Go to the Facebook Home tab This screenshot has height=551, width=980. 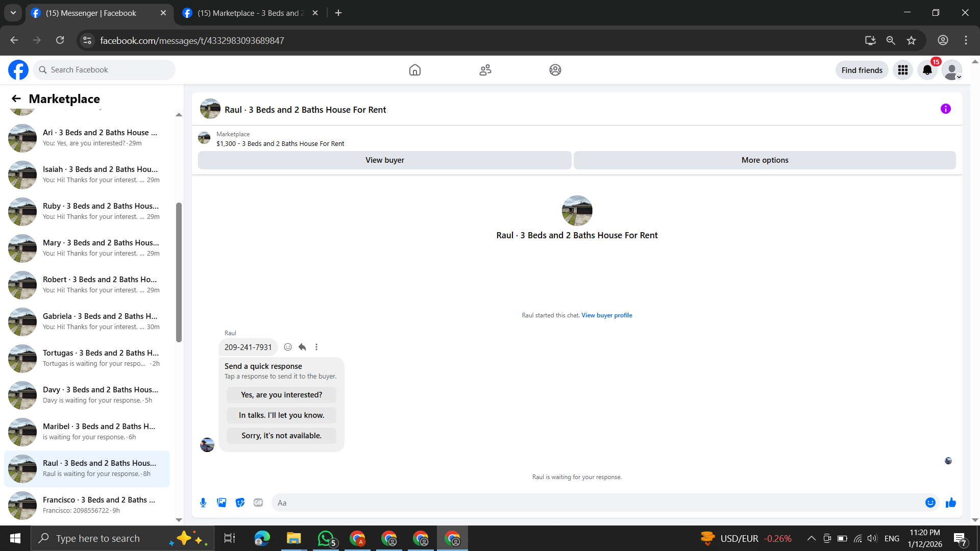click(414, 70)
